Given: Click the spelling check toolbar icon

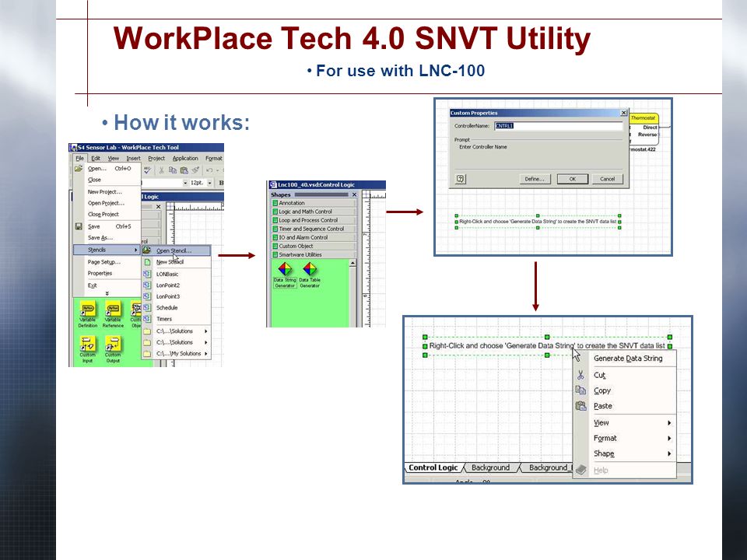Looking at the screenshot, I should 148,170.
